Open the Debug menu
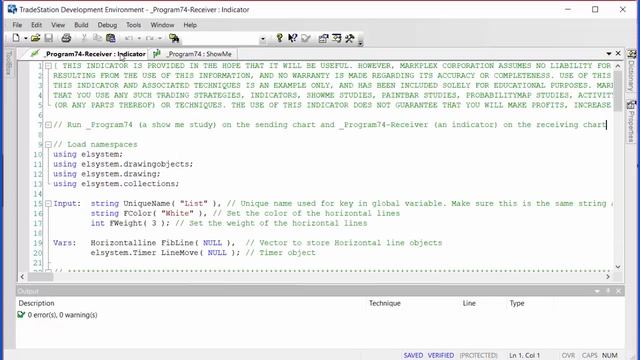 (x=107, y=25)
